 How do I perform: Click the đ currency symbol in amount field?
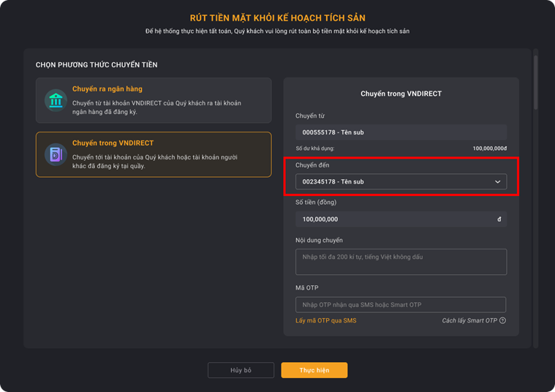coord(499,219)
